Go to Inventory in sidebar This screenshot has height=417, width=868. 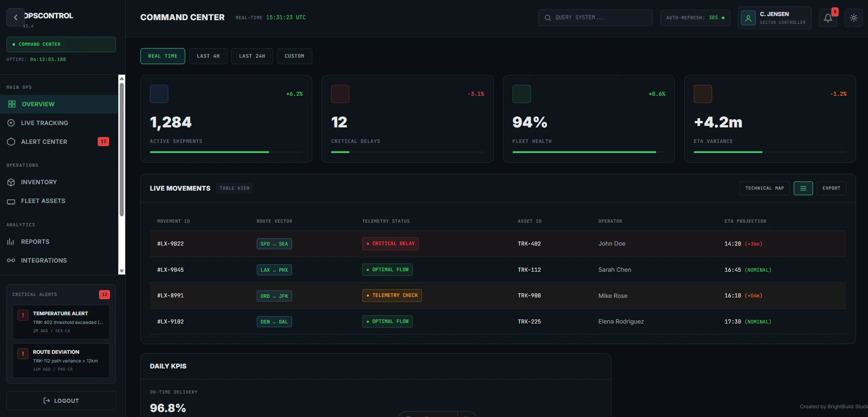[39, 182]
